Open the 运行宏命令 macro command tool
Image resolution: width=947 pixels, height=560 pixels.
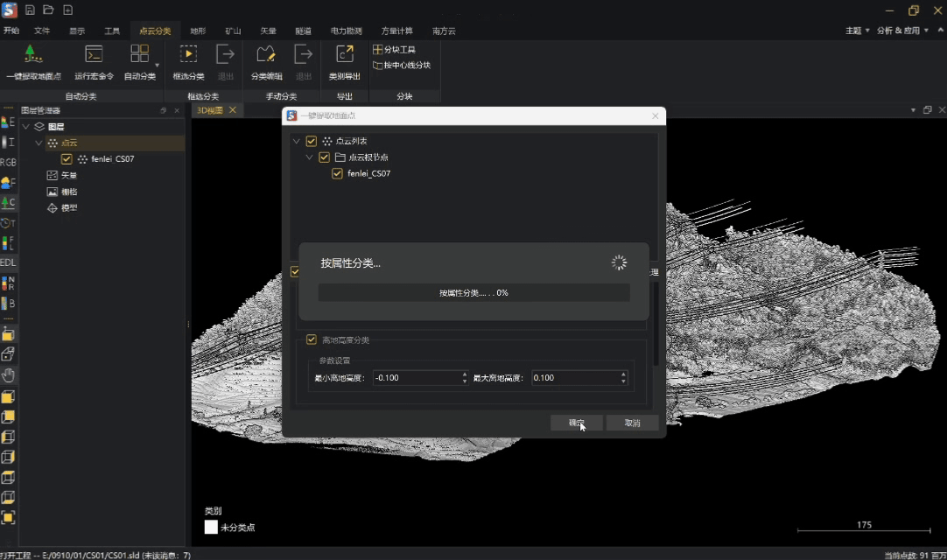point(94,55)
